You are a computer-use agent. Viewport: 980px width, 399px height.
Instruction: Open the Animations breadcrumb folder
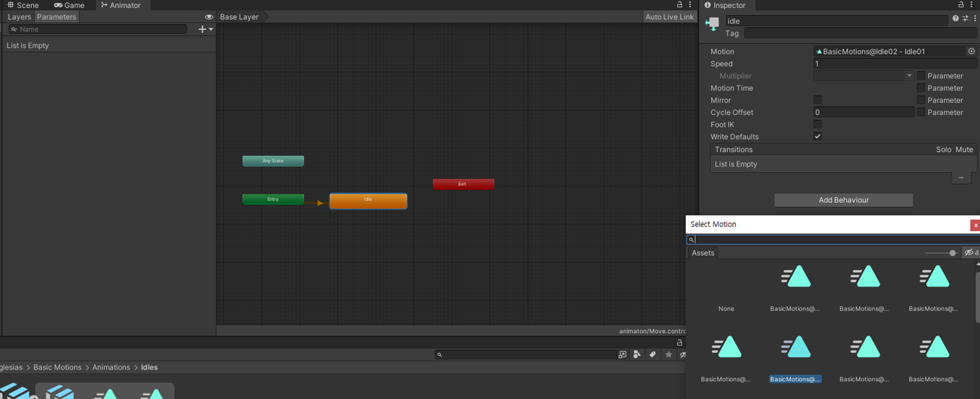(x=111, y=367)
